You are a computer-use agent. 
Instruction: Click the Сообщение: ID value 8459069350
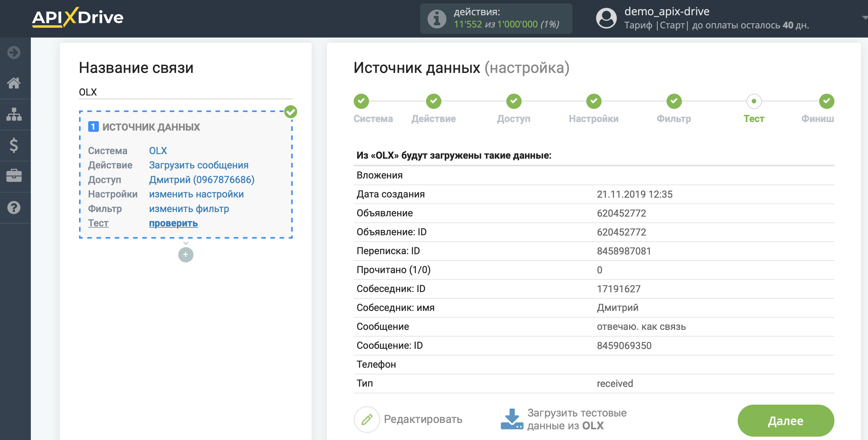pos(624,346)
